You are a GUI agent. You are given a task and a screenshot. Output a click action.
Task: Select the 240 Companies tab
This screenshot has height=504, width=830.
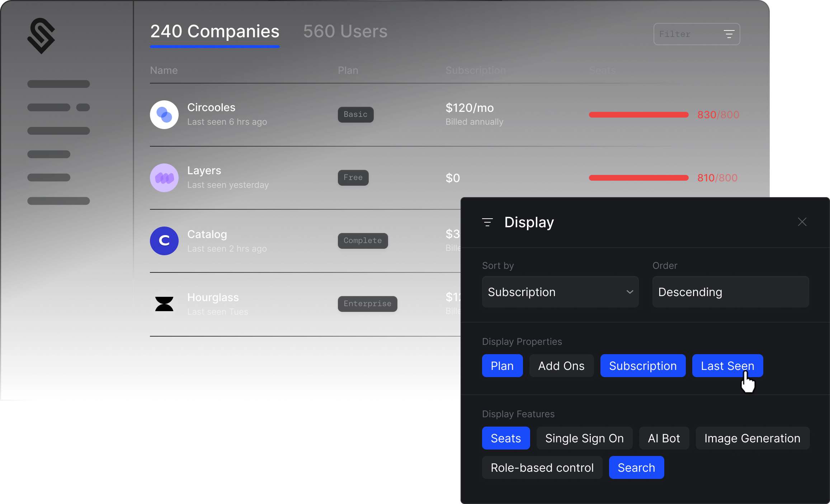click(x=214, y=32)
